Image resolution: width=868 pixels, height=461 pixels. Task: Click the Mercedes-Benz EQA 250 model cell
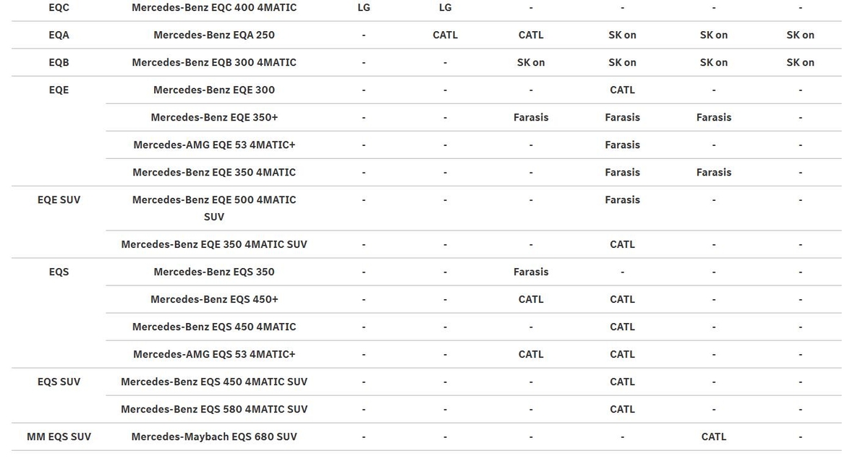pos(213,35)
